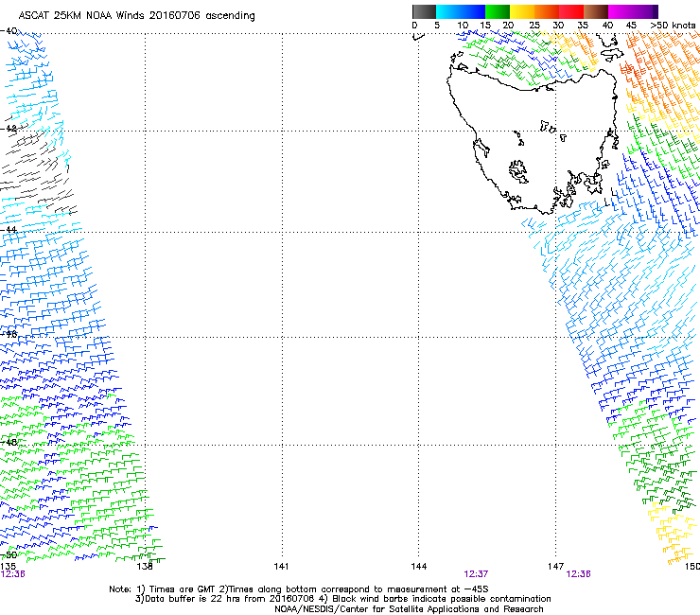
Task: Click the "12:36" time label beside longitude 147
Action: (x=578, y=574)
